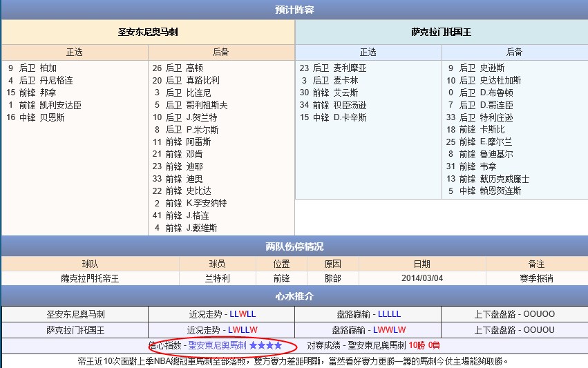
Task: Click Spurs starter 丹尼格连
Action: click(56, 80)
